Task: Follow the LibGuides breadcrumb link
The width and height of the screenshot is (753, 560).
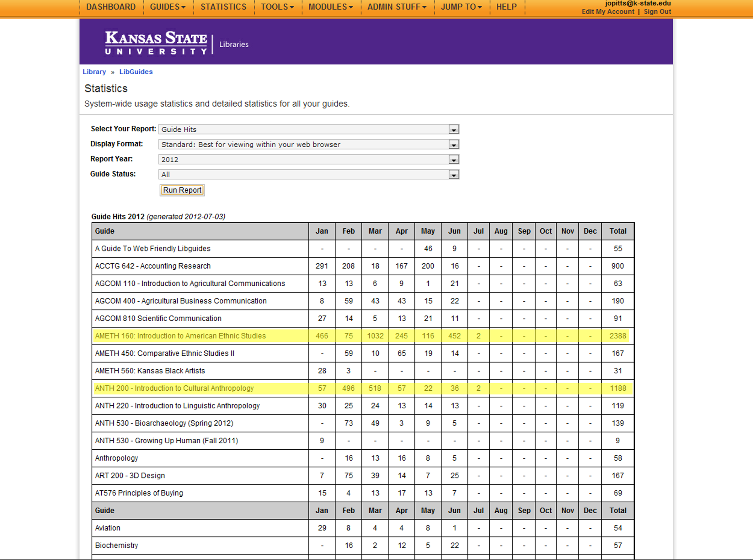Action: coord(136,72)
